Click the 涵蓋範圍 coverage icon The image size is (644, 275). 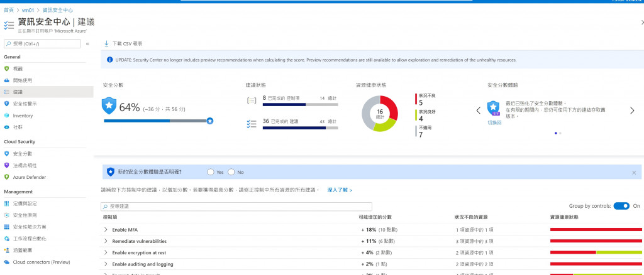(x=6, y=250)
